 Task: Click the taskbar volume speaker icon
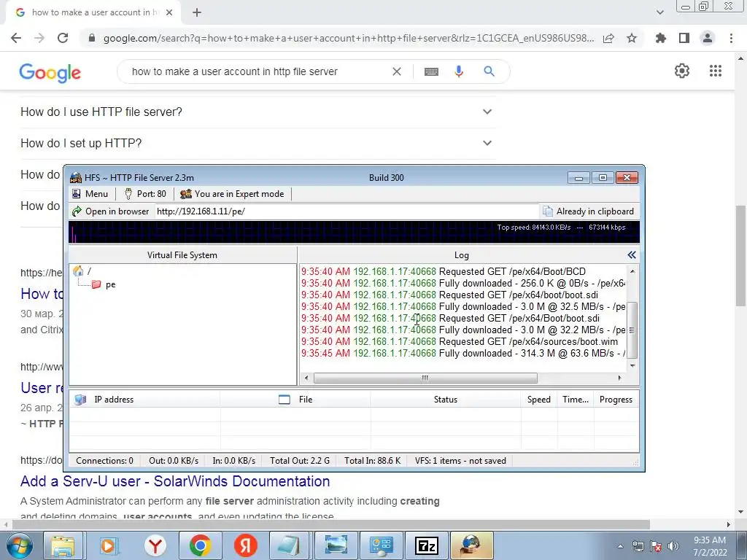[x=673, y=545]
